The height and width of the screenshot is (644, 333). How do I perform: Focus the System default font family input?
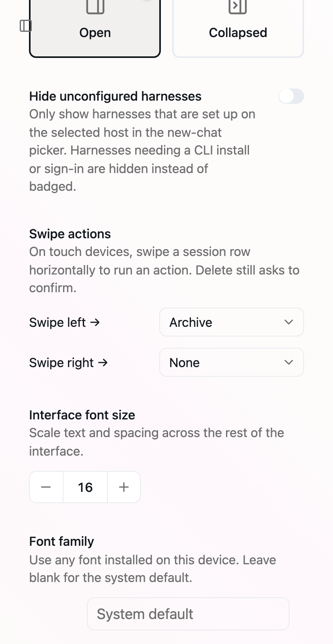pyautogui.click(x=188, y=614)
